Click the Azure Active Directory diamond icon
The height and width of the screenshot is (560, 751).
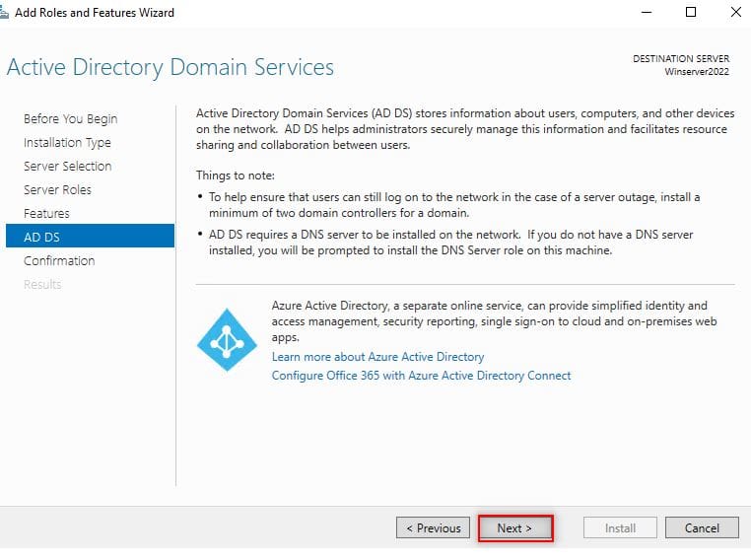(227, 339)
